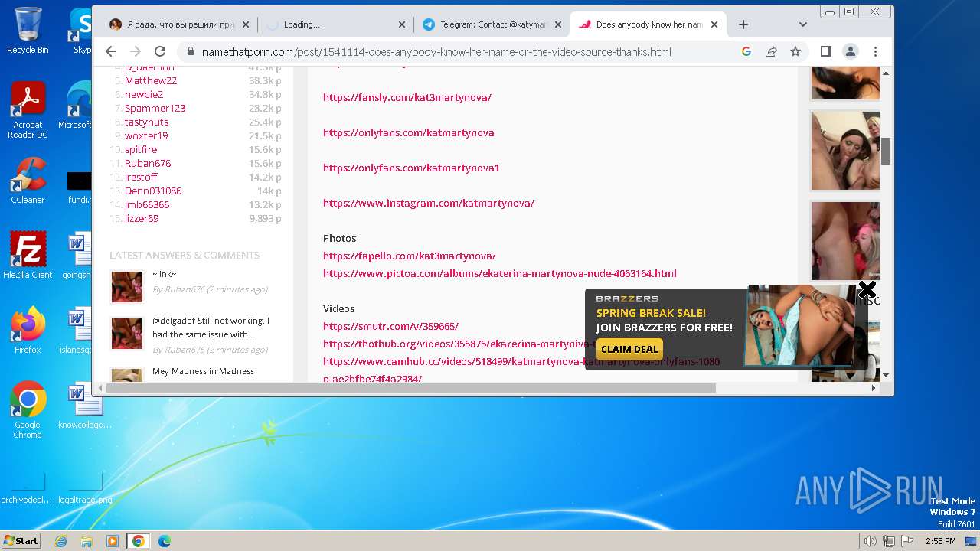The width and height of the screenshot is (980, 551).
Task: Open legaltrade.png file on desktop
Action: (84, 487)
